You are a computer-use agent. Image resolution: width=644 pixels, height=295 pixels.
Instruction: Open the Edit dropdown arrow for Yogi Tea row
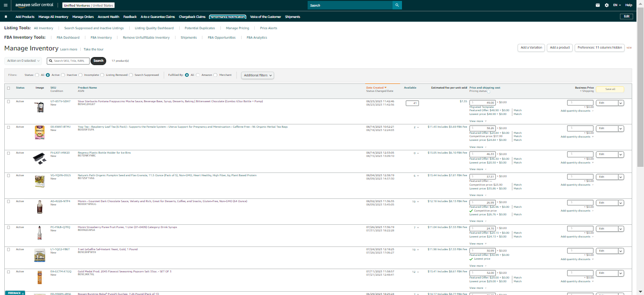pyautogui.click(x=620, y=128)
